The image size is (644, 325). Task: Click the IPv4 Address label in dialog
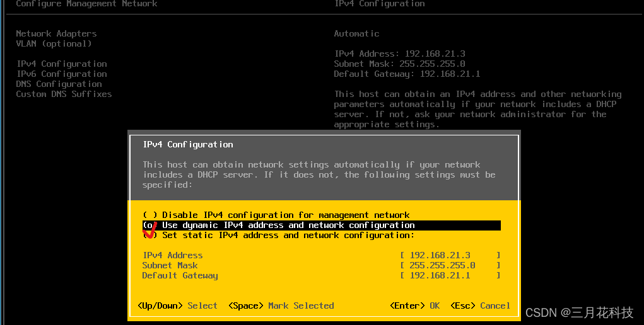tap(172, 255)
